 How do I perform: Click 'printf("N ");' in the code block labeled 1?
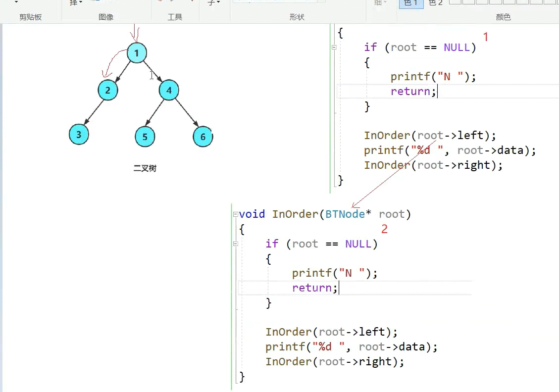(433, 77)
